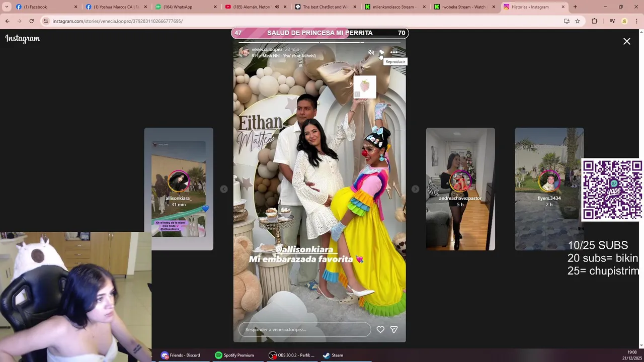Mute the YouTube tab via its speaker icon

(x=277, y=7)
